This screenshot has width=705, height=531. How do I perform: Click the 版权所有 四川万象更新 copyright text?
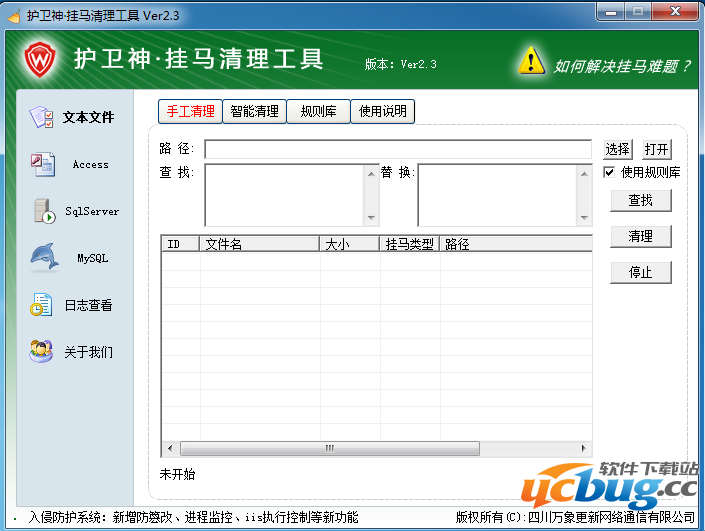tap(575, 518)
